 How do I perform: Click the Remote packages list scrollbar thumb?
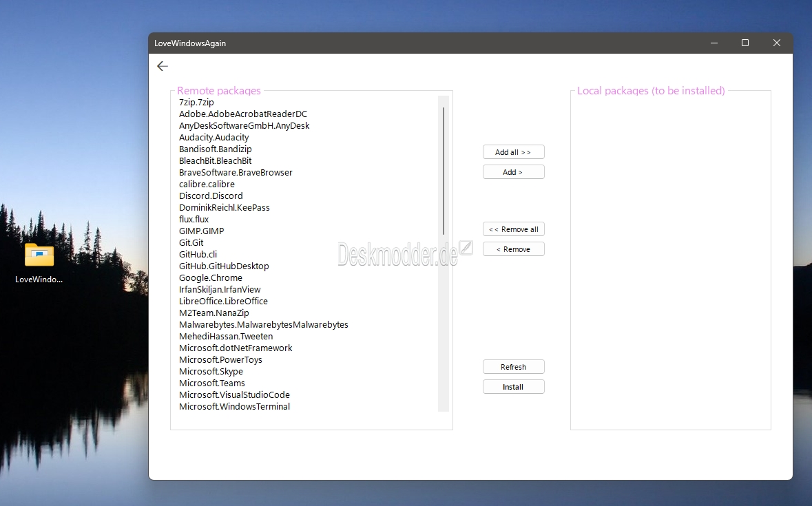444,171
